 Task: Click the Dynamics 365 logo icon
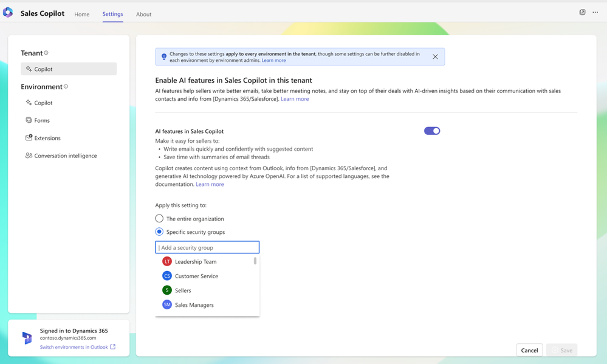tap(27, 338)
